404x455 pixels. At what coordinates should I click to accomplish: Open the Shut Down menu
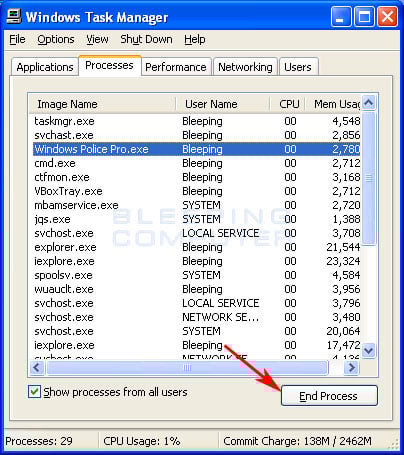146,39
